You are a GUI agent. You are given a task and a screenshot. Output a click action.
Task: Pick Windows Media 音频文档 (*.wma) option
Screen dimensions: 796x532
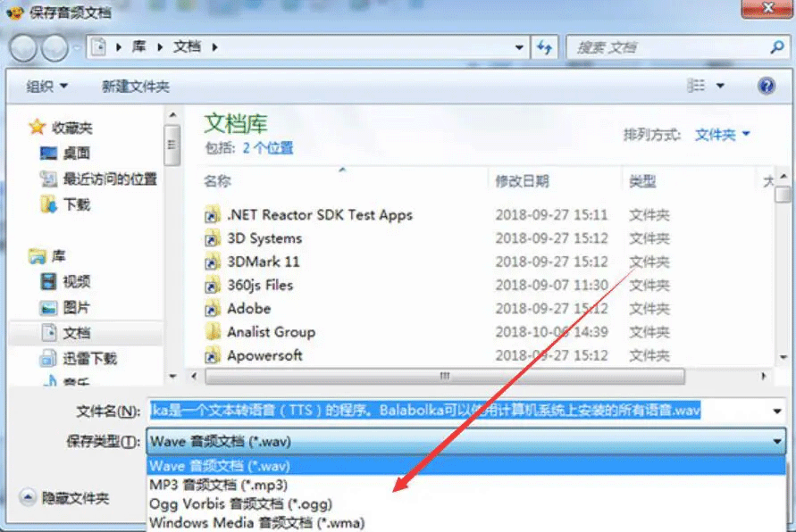coord(256,523)
